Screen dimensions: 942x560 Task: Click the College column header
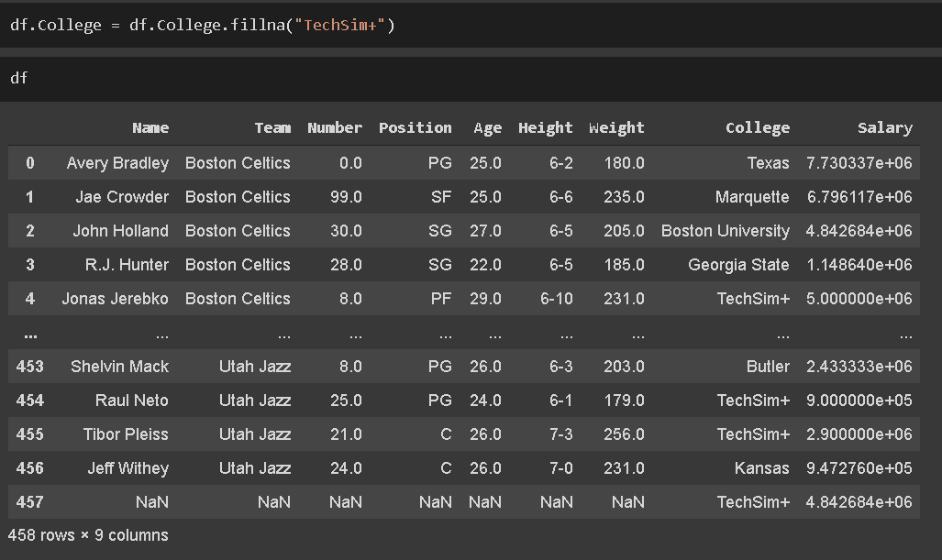tap(757, 128)
